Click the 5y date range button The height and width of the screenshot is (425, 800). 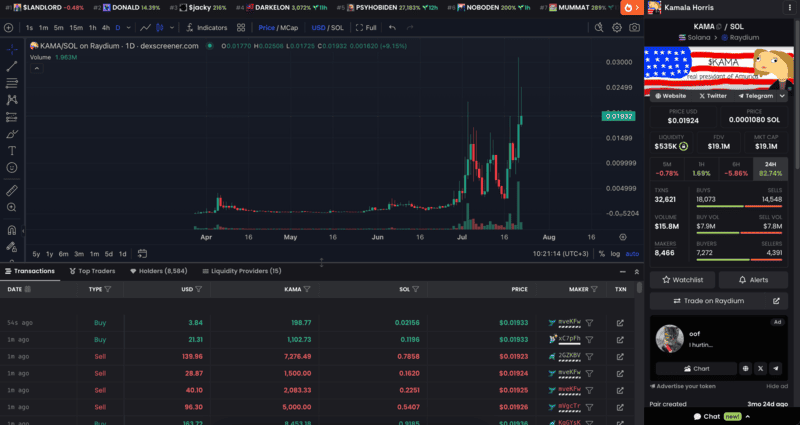coord(36,254)
